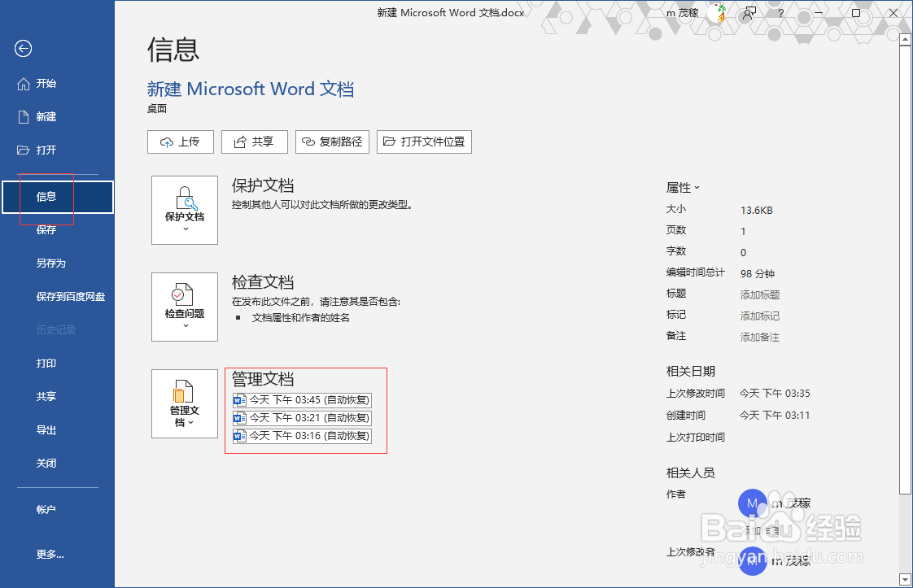
Task: Open the 03:45 auto-recovered version
Action: pyautogui.click(x=302, y=400)
